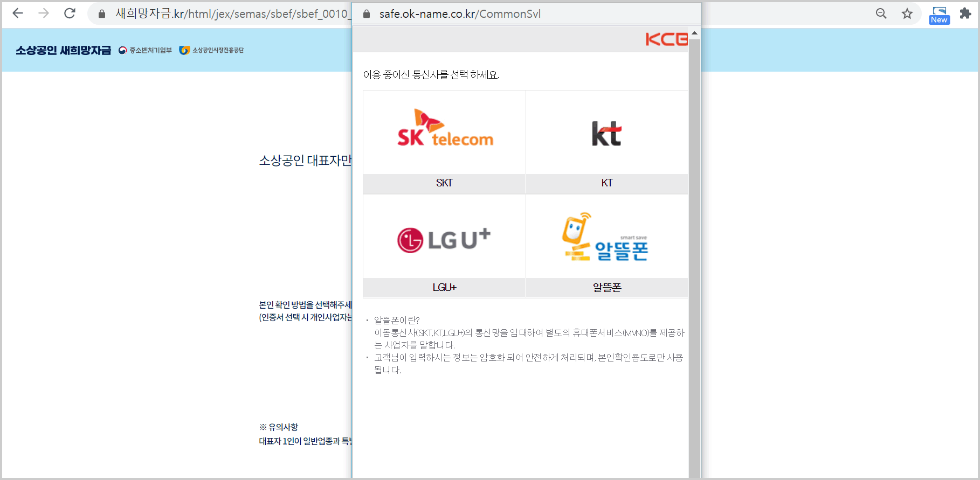Select the 알뜰폰 mascot logo

point(605,237)
